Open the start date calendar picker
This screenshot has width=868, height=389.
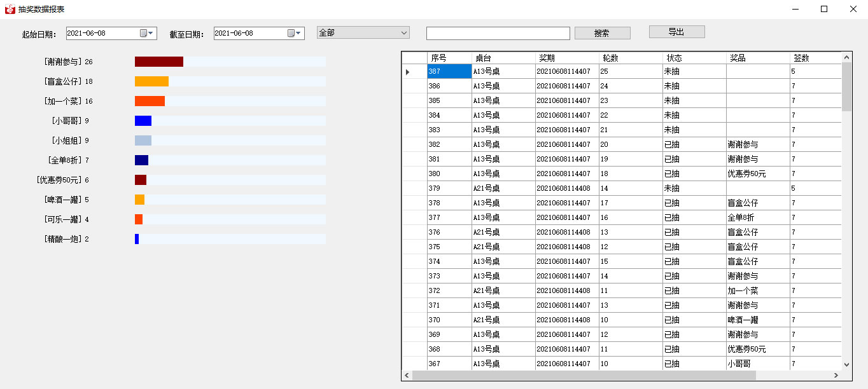pyautogui.click(x=147, y=33)
